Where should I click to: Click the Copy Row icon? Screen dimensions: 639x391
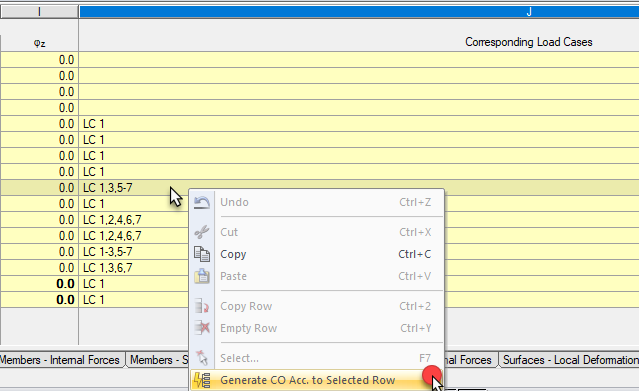[x=202, y=306]
